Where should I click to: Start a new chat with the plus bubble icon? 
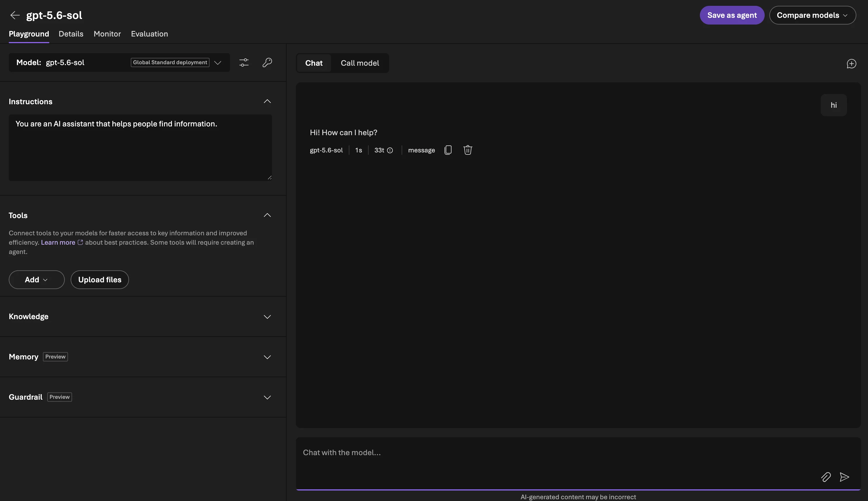click(851, 64)
